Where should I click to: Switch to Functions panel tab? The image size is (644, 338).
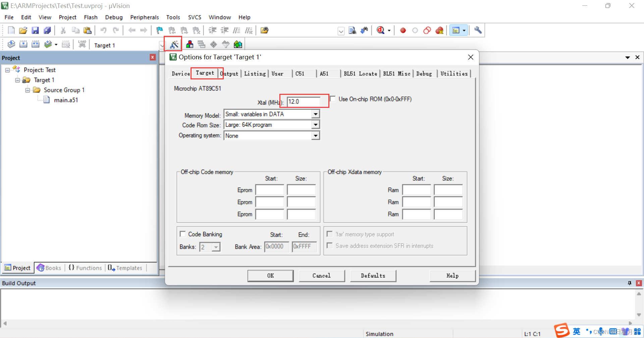point(85,268)
